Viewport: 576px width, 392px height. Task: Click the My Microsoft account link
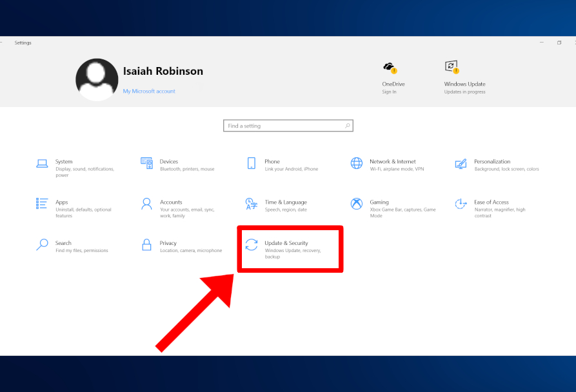click(149, 91)
